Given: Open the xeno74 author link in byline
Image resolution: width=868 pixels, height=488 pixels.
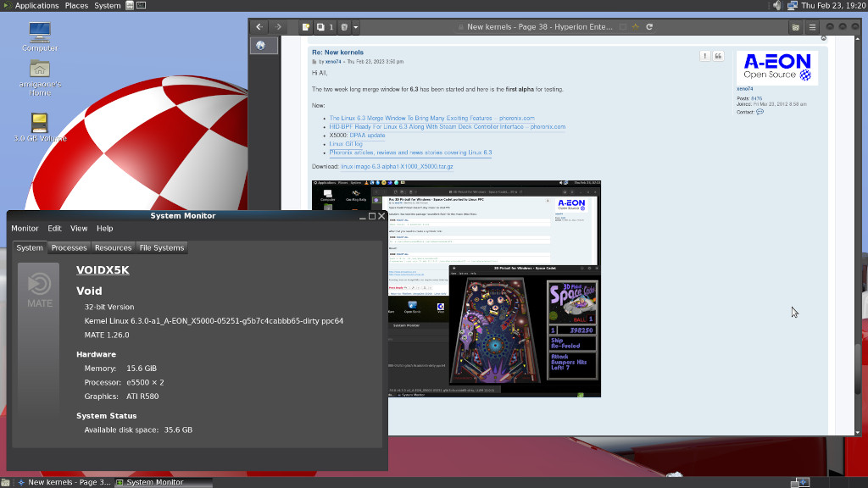Looking at the screenshot, I should (333, 62).
